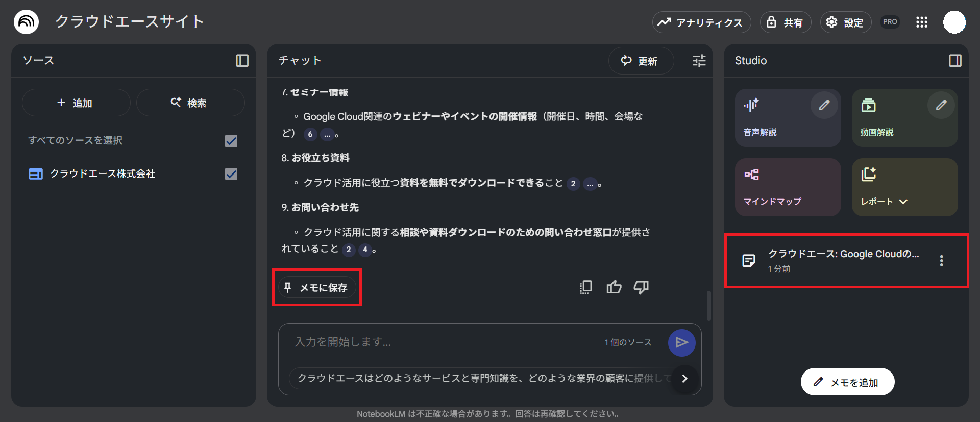Click the クラウドエース株式会社 source type icon
The width and height of the screenshot is (980, 422).
tap(36, 174)
